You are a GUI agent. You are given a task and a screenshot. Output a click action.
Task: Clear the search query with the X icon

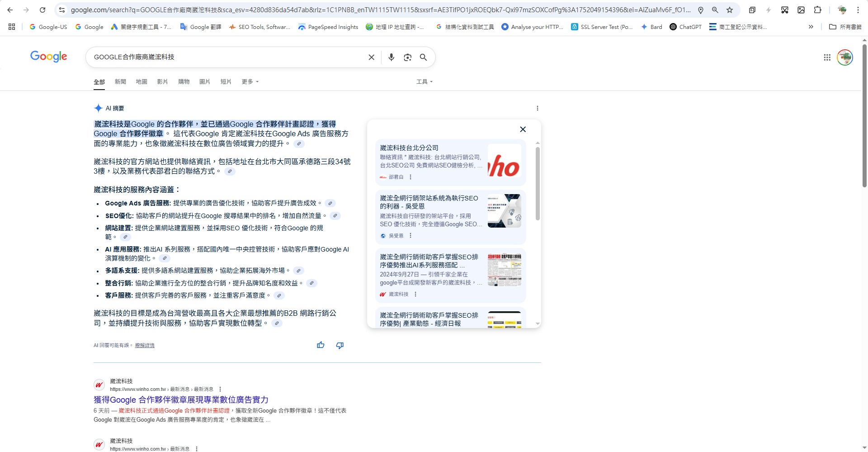371,57
